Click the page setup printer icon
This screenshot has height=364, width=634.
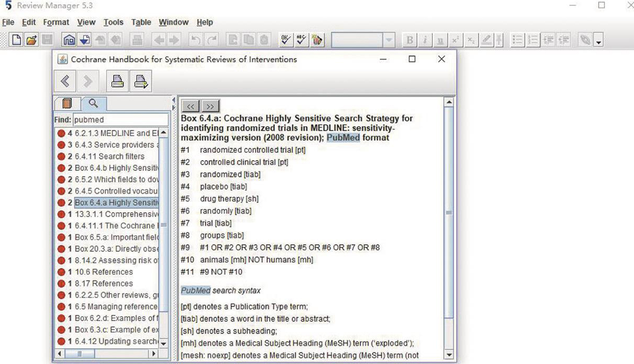point(140,81)
